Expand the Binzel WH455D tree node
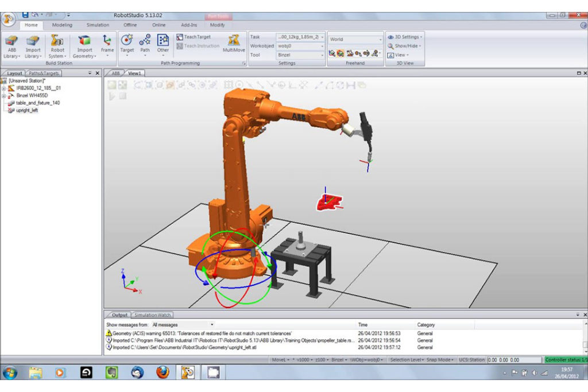Image resolution: width=588 pixels, height=392 pixels. 4,96
